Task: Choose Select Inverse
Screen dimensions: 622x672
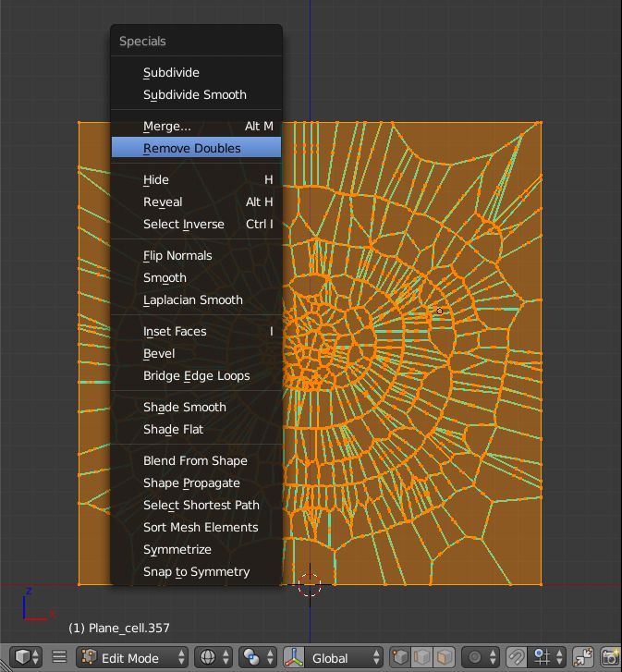Action: (196, 224)
